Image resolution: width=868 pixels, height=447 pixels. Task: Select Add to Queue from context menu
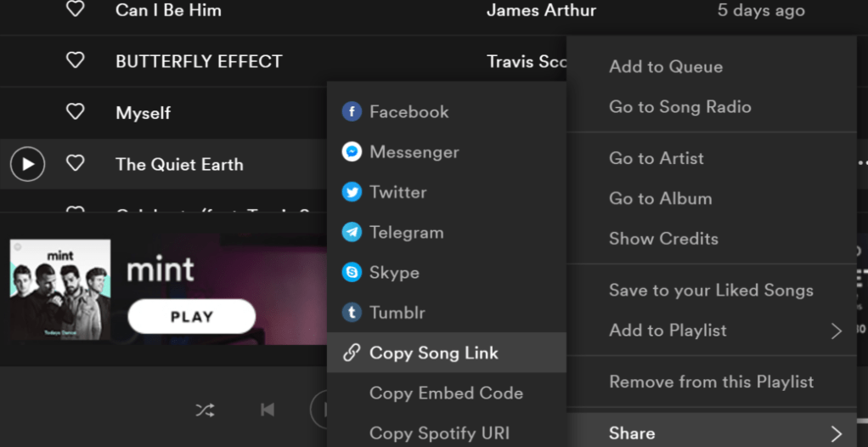pyautogui.click(x=666, y=67)
